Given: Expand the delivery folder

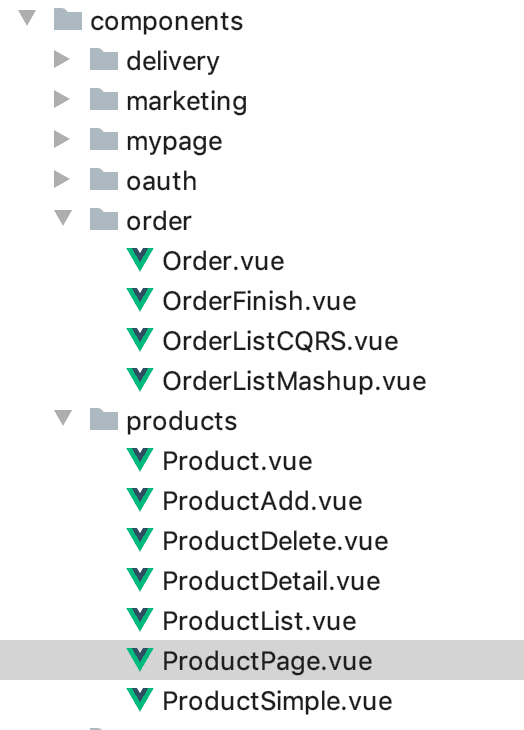Looking at the screenshot, I should (x=62, y=59).
